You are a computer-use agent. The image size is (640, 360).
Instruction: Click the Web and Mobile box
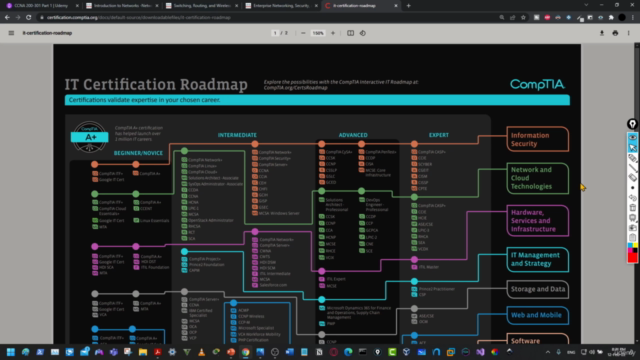tap(538, 315)
